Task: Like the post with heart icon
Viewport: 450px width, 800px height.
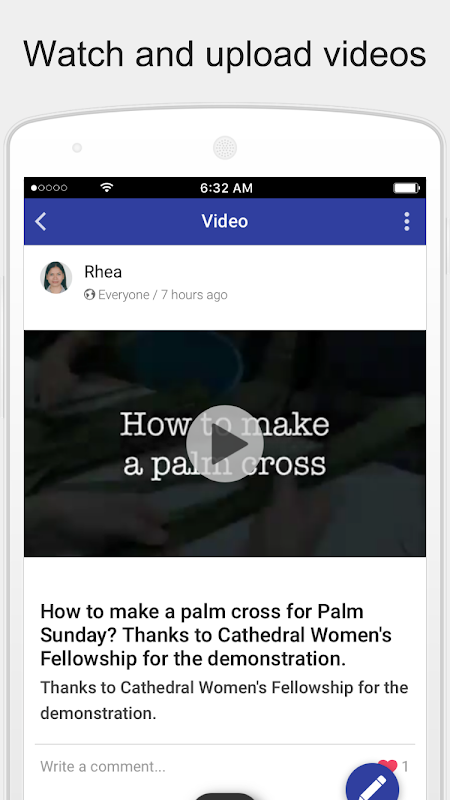Action: pyautogui.click(x=387, y=765)
